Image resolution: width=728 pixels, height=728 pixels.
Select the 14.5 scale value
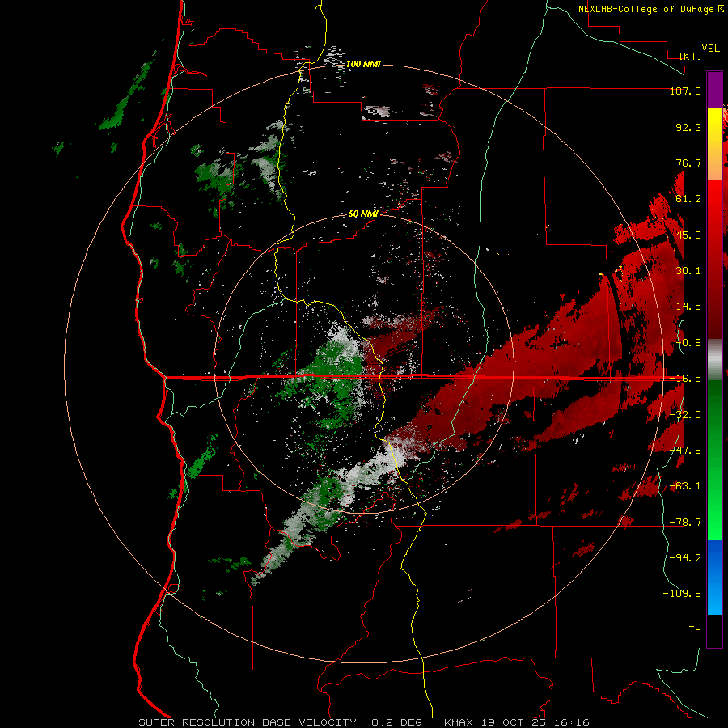click(688, 307)
